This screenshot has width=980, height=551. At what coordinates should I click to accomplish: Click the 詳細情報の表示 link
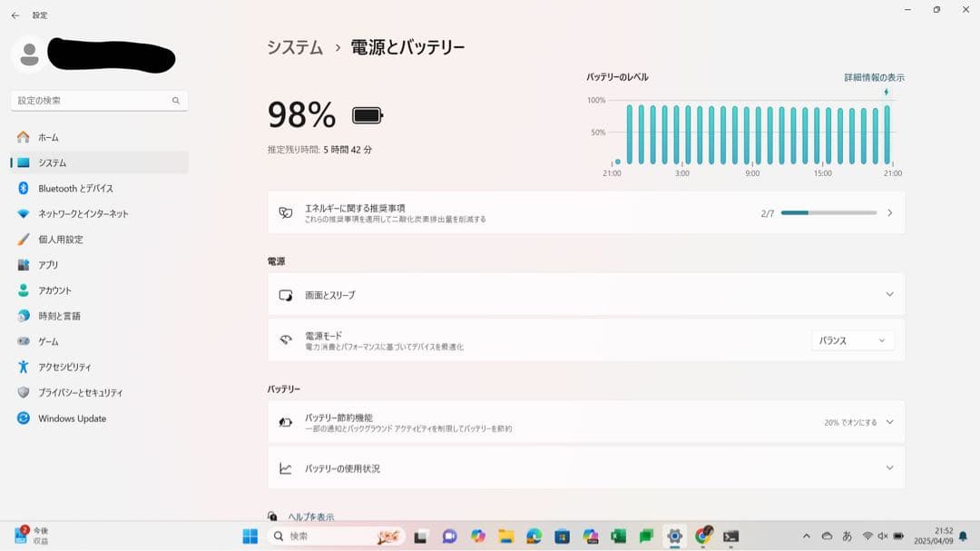tap(874, 78)
